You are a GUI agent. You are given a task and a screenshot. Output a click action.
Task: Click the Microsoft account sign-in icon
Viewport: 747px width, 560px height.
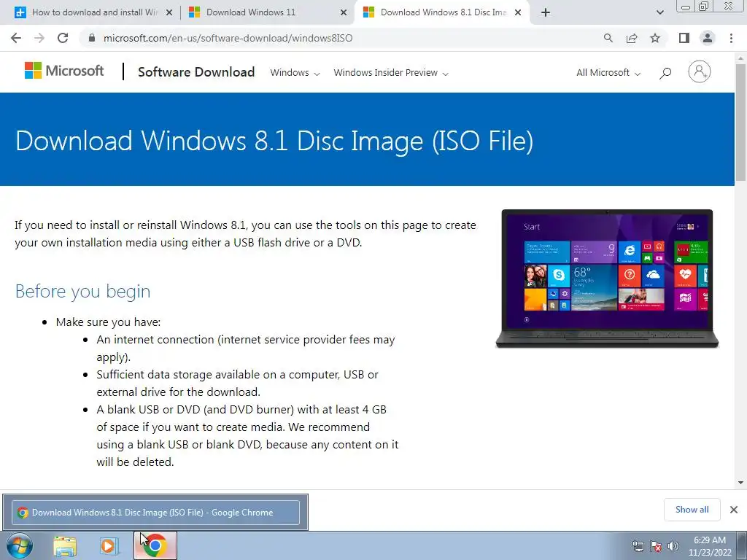[x=700, y=71]
